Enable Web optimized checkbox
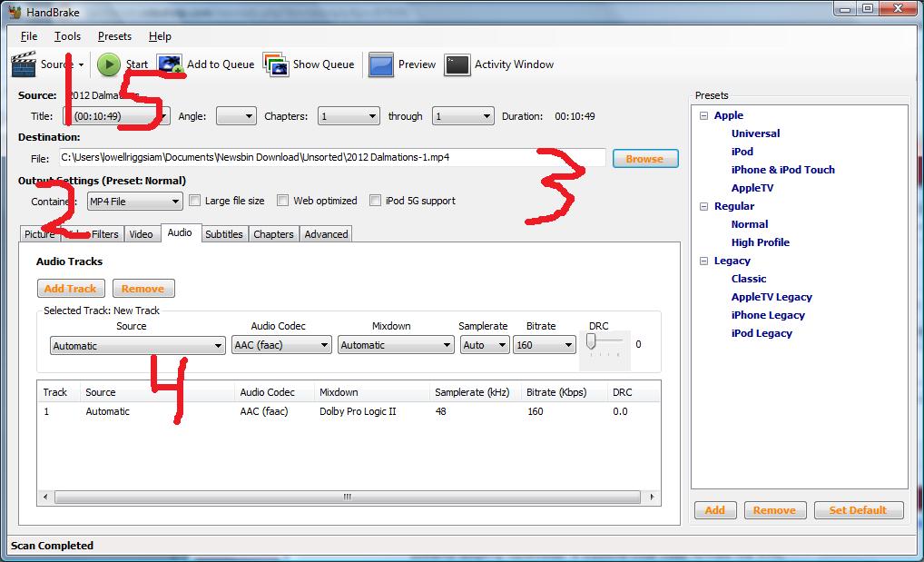Image resolution: width=924 pixels, height=562 pixels. click(x=283, y=201)
